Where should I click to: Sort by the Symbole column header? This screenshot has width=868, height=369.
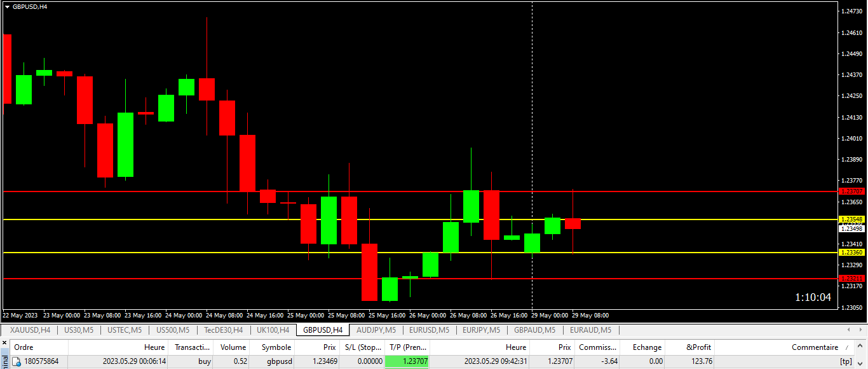pos(272,347)
